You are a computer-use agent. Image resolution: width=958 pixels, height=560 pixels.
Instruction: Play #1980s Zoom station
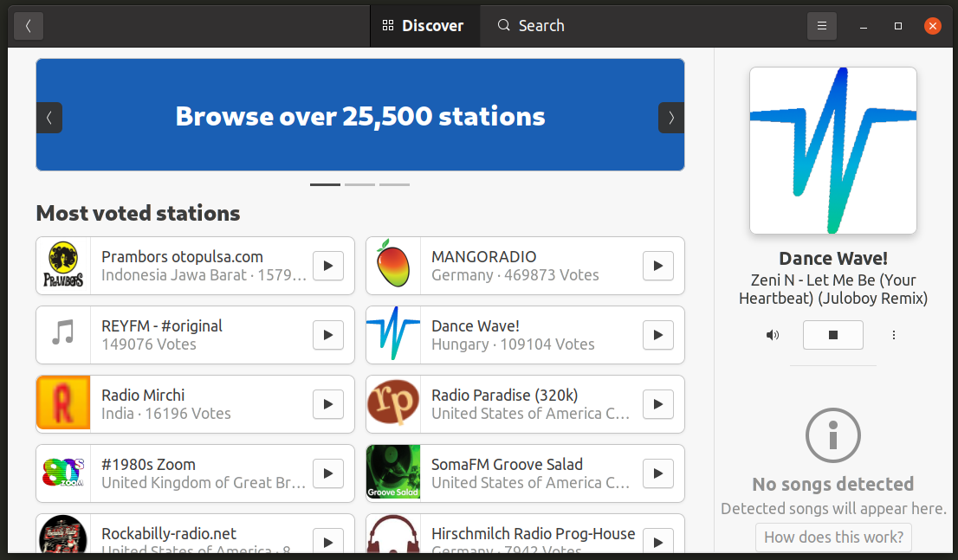click(x=328, y=473)
